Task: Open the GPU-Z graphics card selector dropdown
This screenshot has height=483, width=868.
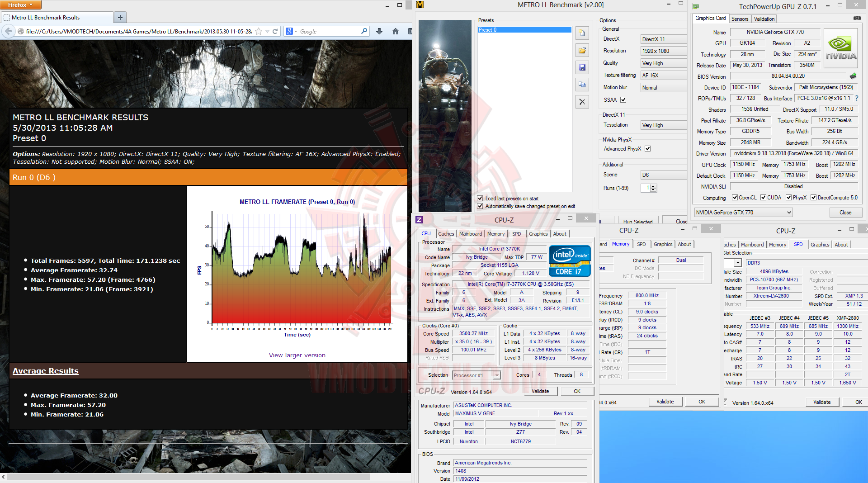Action: pos(744,213)
